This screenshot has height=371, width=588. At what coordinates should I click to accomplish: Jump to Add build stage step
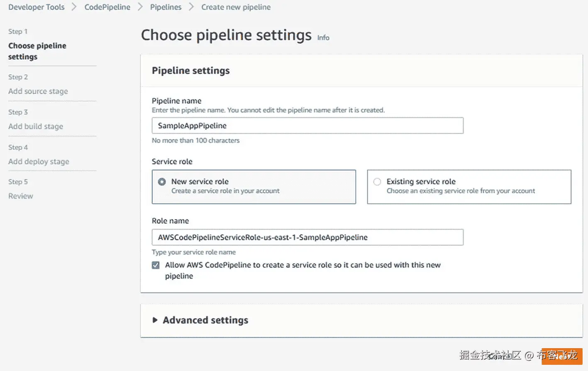tap(36, 126)
